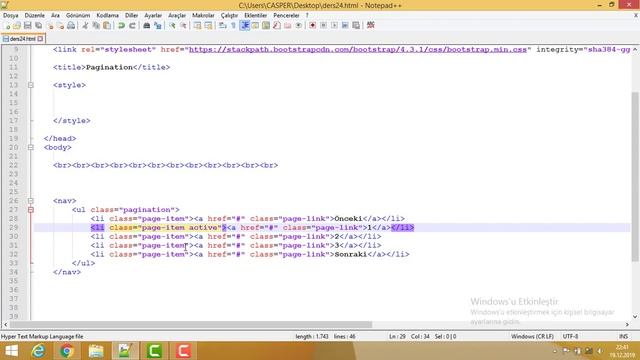Open the Çalıştır menu
Screen dimensions: 640x360
coord(229,16)
